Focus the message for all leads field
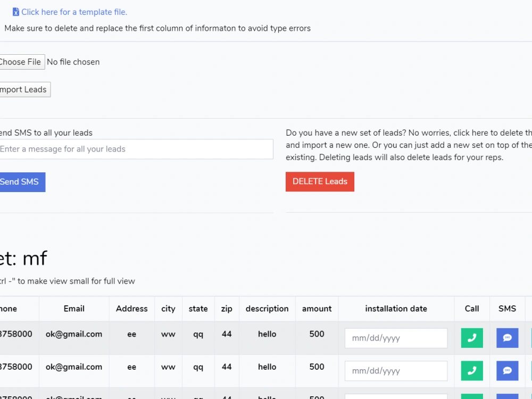 136,149
